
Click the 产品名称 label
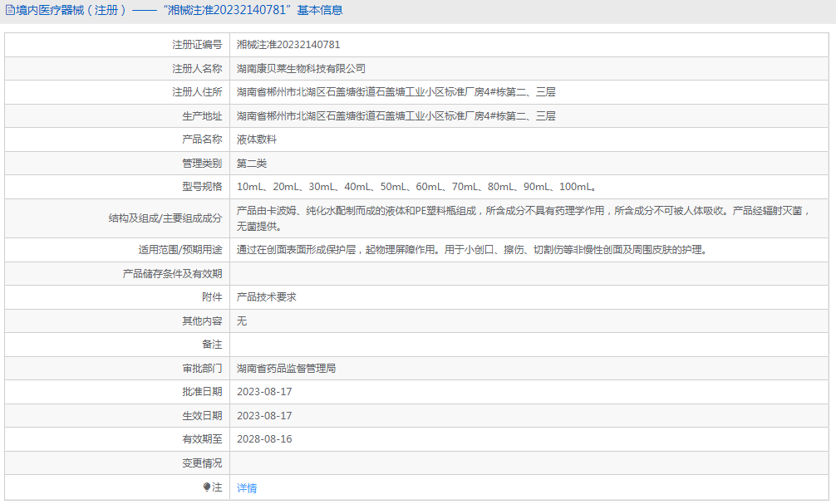[x=202, y=139]
